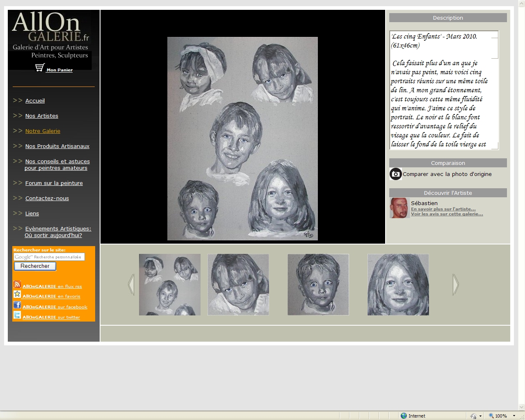Click the camera comparison icon
The height and width of the screenshot is (420, 525).
pyautogui.click(x=395, y=174)
